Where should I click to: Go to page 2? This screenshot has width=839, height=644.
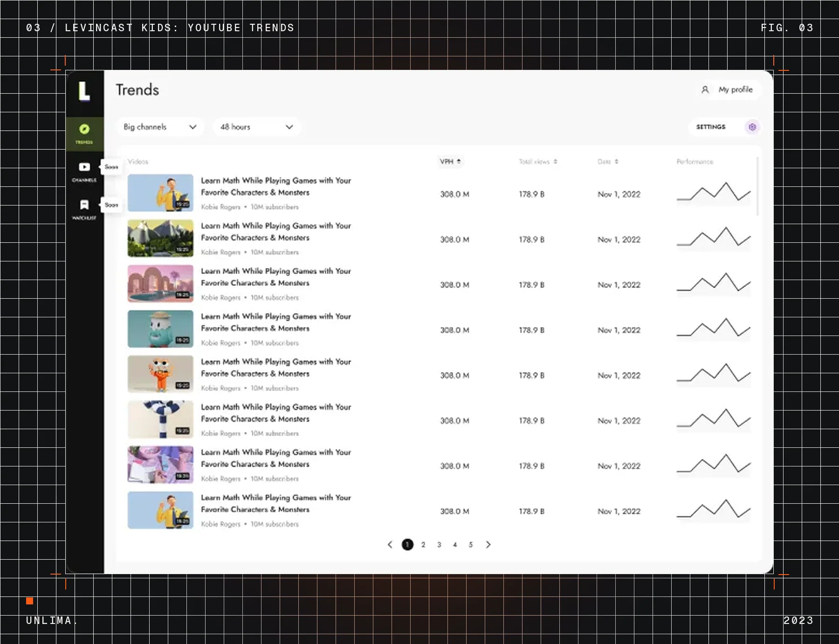tap(423, 544)
